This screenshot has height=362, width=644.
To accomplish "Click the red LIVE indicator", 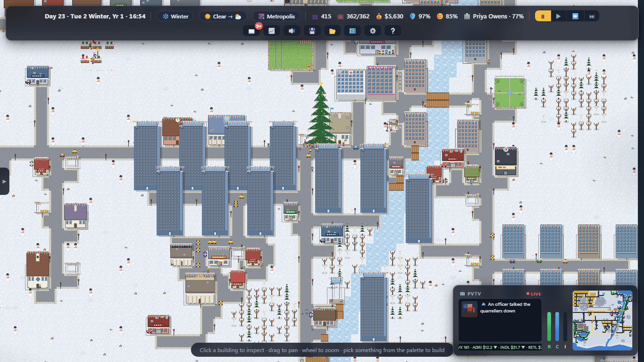I will pos(534,294).
